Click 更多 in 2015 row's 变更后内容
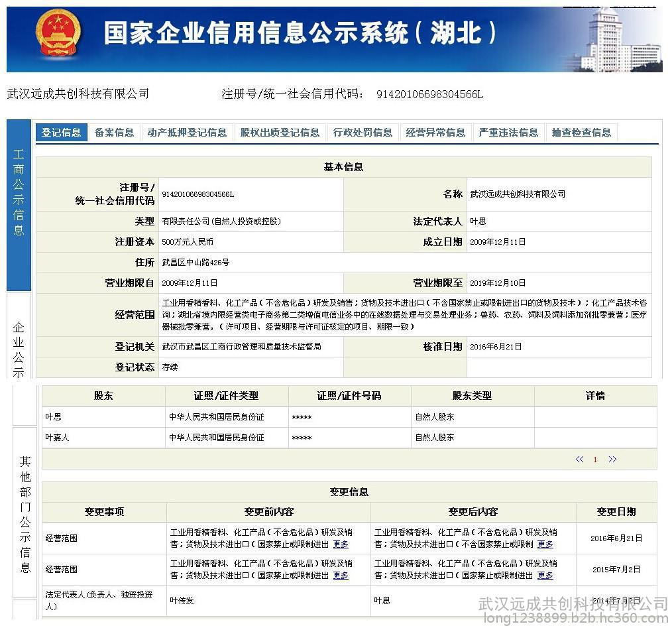672x626 pixels. click(545, 576)
